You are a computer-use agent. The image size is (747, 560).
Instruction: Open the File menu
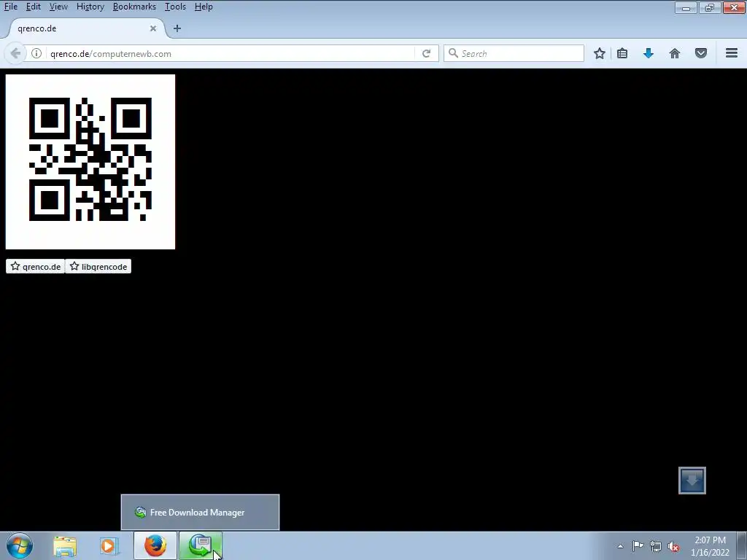pos(10,7)
